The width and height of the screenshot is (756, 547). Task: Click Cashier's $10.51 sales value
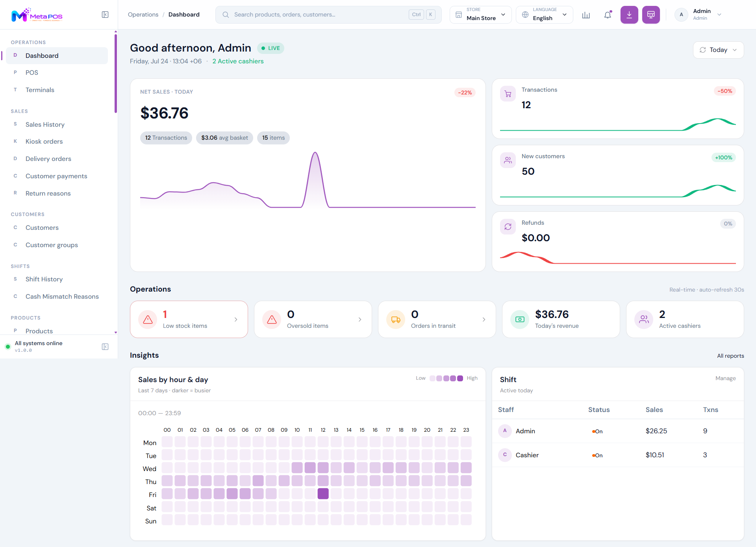click(x=655, y=455)
